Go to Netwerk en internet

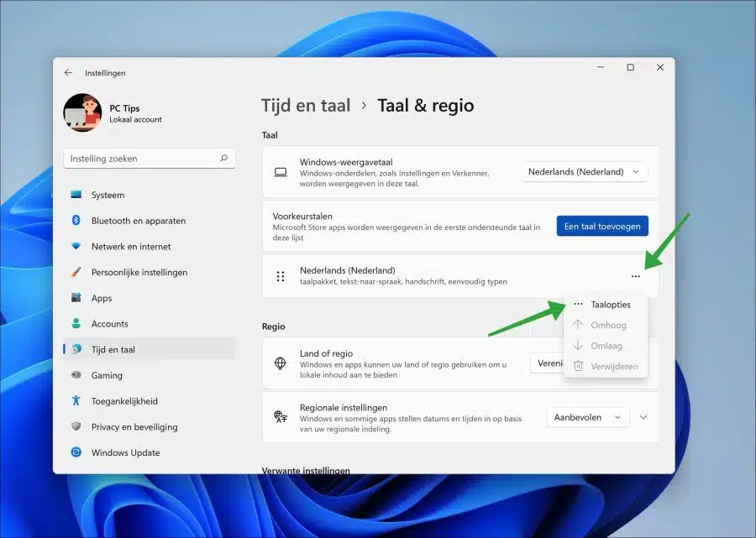(149, 246)
